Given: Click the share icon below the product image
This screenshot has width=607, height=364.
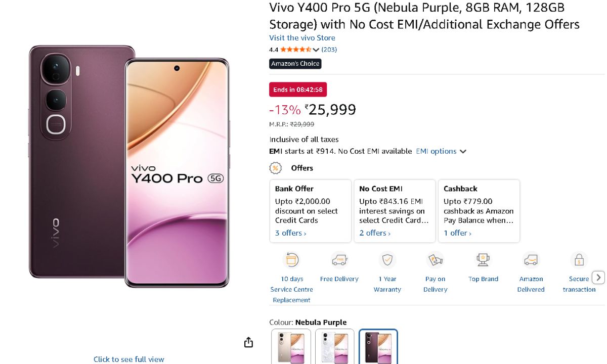Looking at the screenshot, I should [x=248, y=342].
